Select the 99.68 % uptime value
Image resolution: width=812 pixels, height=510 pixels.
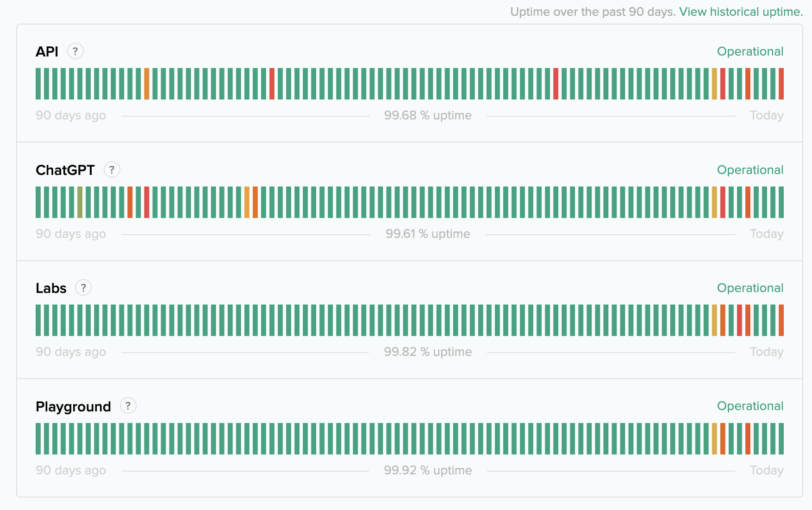(x=428, y=115)
